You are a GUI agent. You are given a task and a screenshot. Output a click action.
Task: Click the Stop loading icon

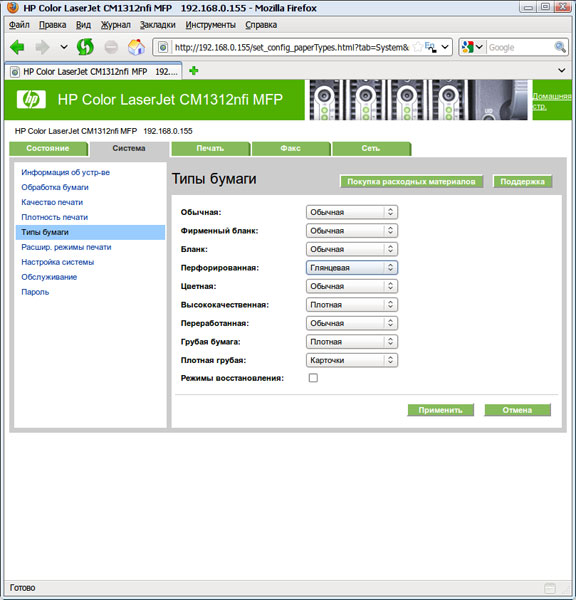pyautogui.click(x=111, y=47)
